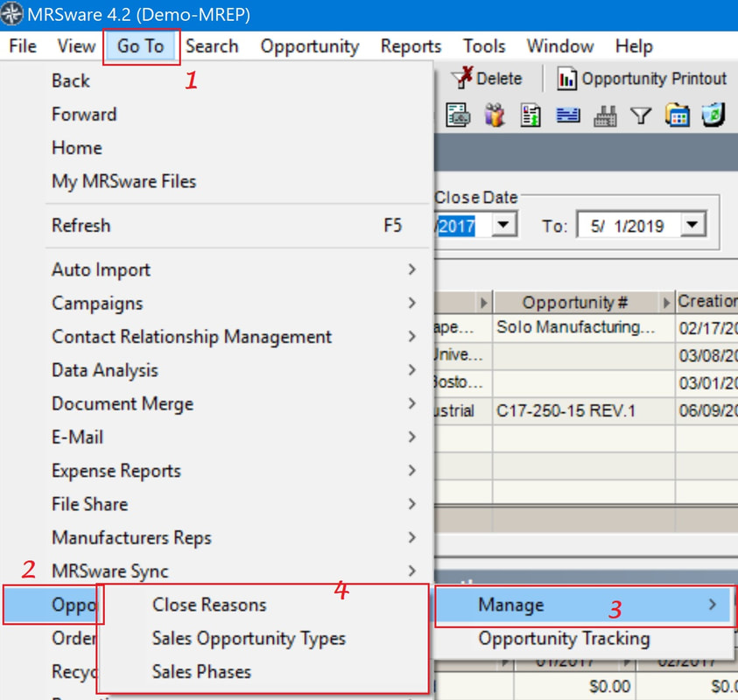Viewport: 738px width, 700px height.
Task: Open the Search menu
Action: 212,46
